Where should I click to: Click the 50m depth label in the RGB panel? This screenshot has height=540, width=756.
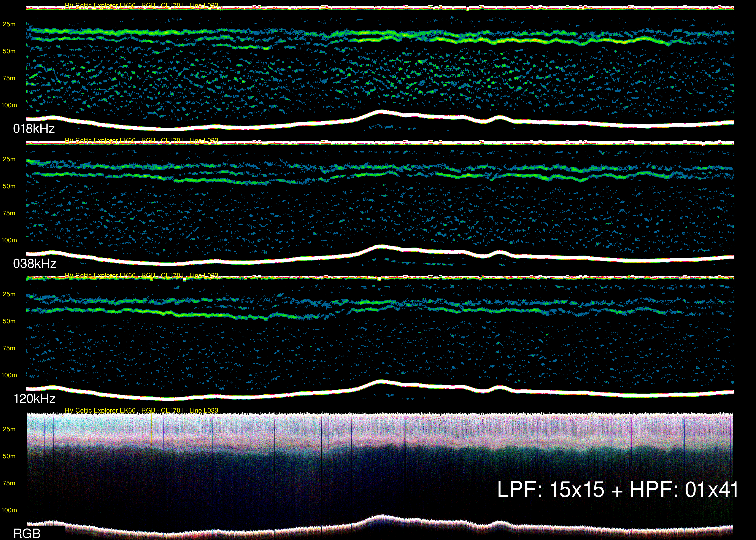tap(9, 456)
